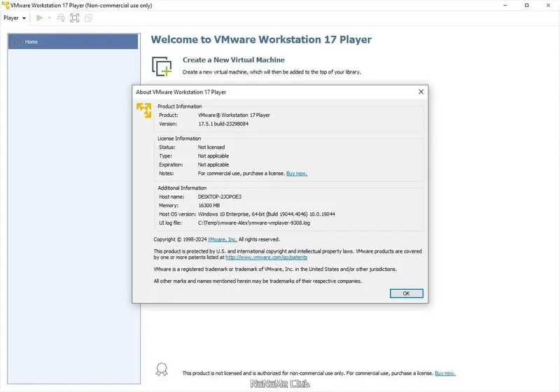This screenshot has width=560, height=392.
Task: Click the Status value Not licensed
Action: (x=211, y=147)
